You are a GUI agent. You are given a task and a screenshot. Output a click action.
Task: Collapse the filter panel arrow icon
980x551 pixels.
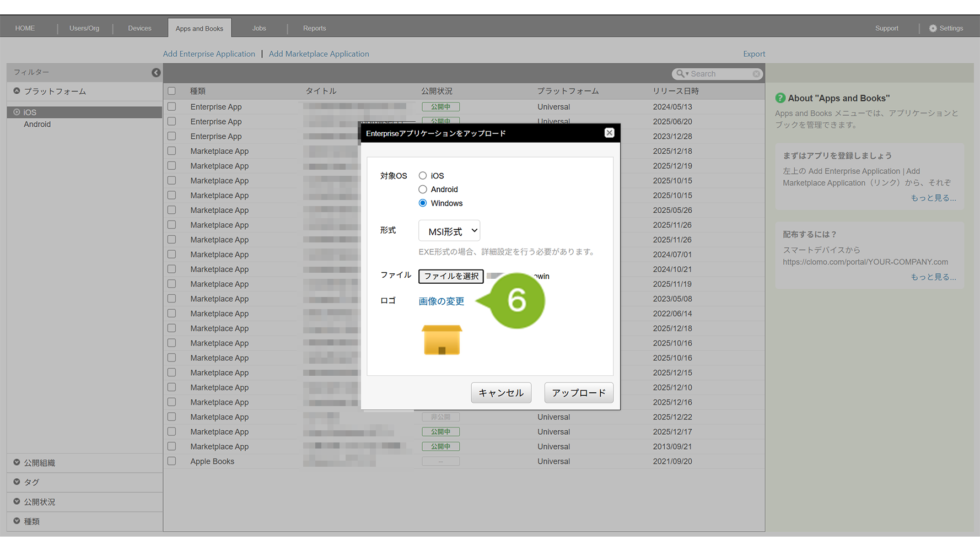pyautogui.click(x=156, y=73)
